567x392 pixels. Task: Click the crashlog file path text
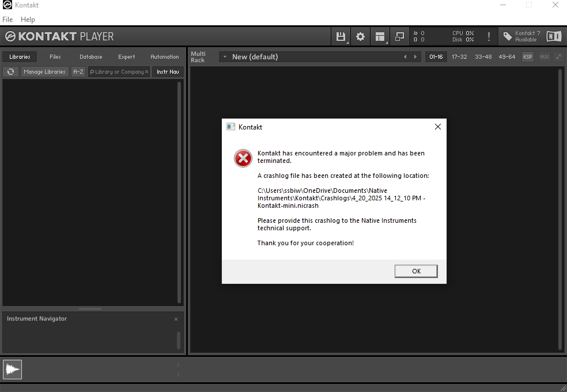tap(341, 198)
